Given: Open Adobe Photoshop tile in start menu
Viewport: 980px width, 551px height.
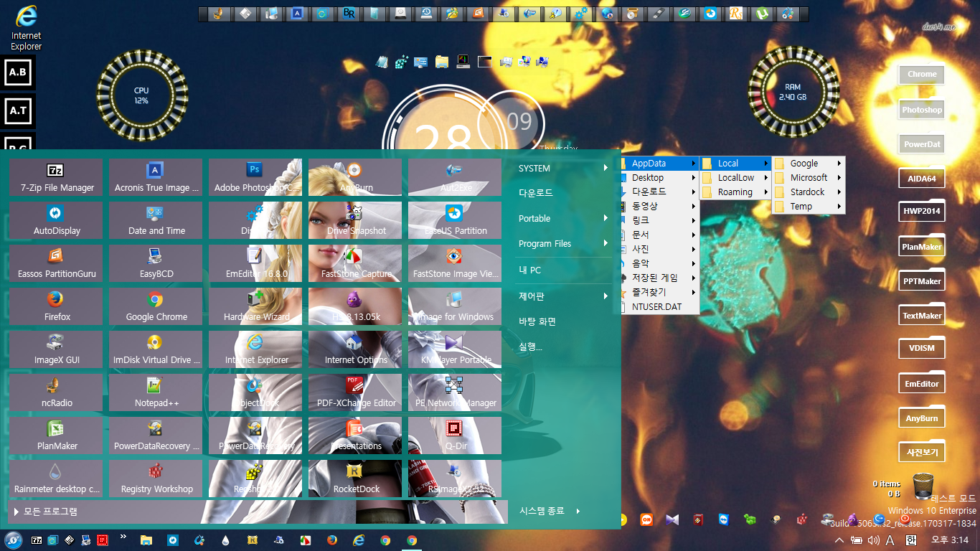Looking at the screenshot, I should point(255,177).
